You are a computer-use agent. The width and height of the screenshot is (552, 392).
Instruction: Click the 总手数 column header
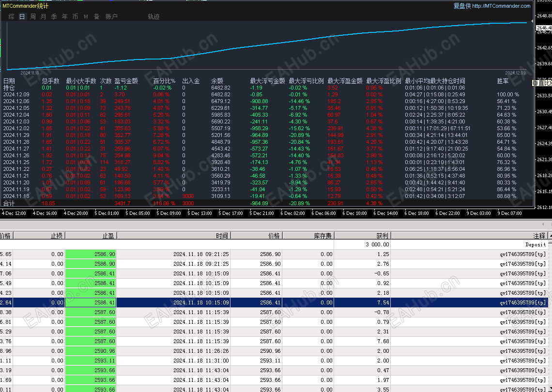(x=51, y=81)
